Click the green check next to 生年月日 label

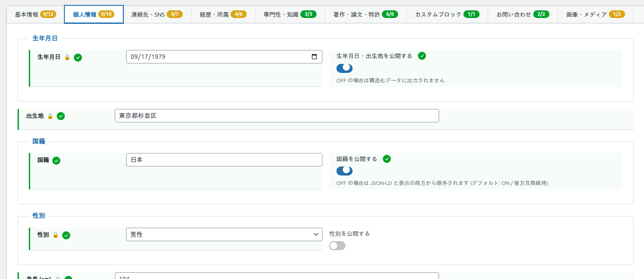[78, 57]
